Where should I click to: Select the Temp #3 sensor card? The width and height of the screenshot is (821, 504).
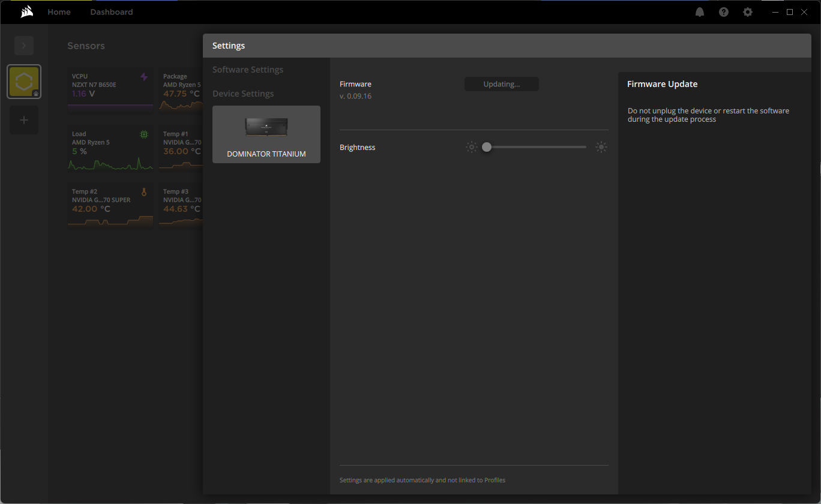(181, 205)
